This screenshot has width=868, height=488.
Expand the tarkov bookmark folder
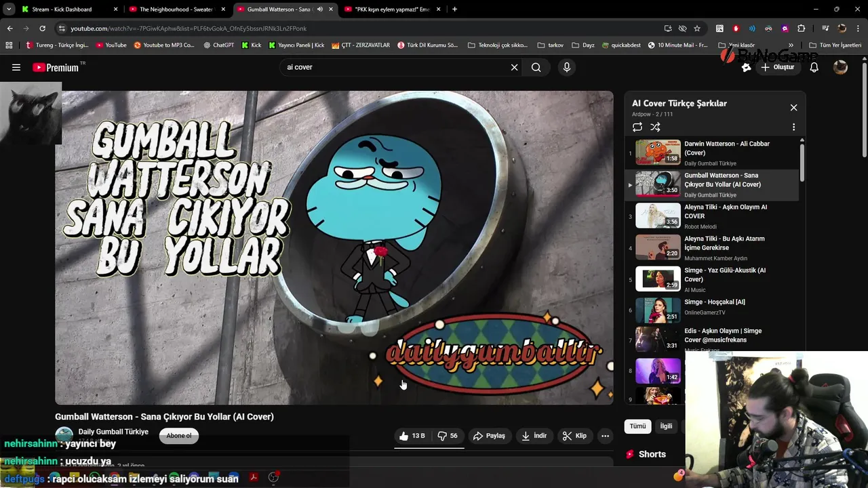pyautogui.click(x=551, y=45)
